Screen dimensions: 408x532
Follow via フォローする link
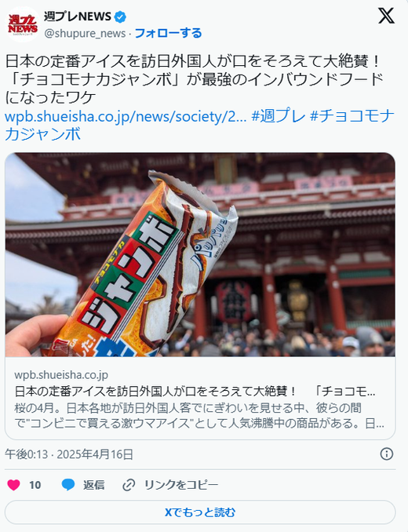coord(168,33)
